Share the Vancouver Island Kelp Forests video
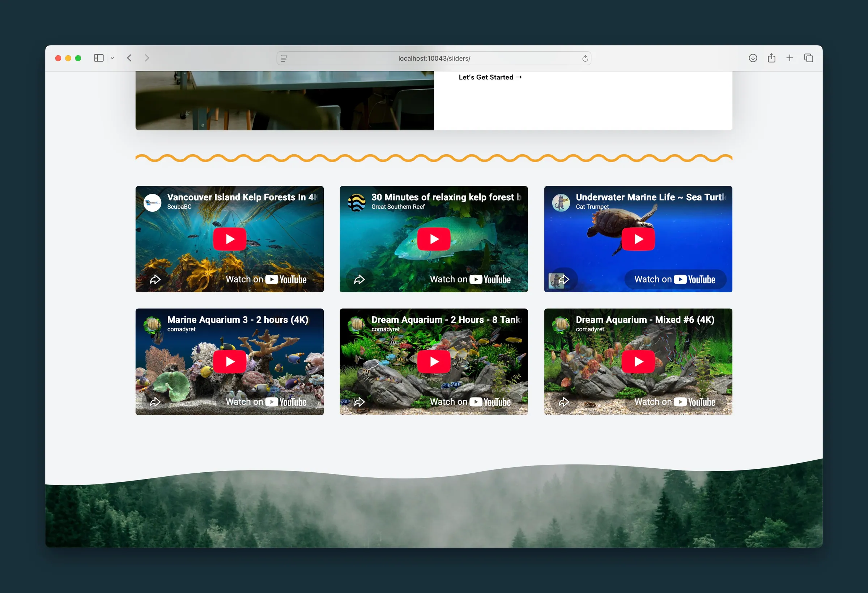The image size is (868, 593). 155,279
